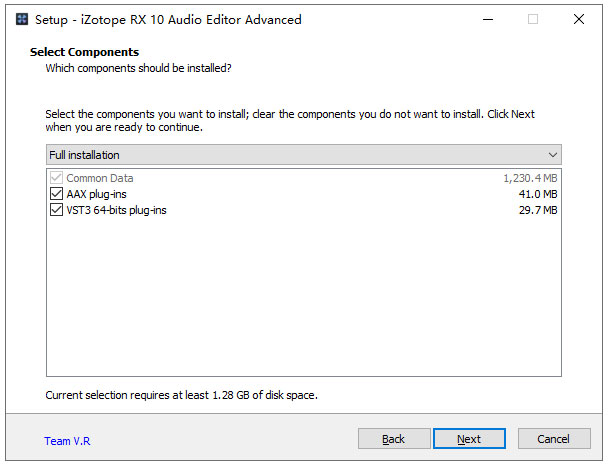Click the grayed-out maximize button
This screenshot has width=608, height=465.
(x=533, y=19)
